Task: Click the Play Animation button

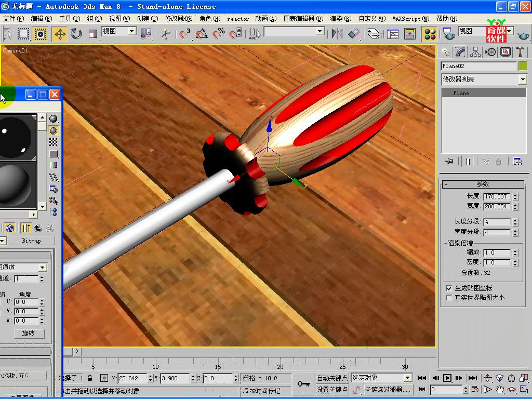Action: (447, 378)
